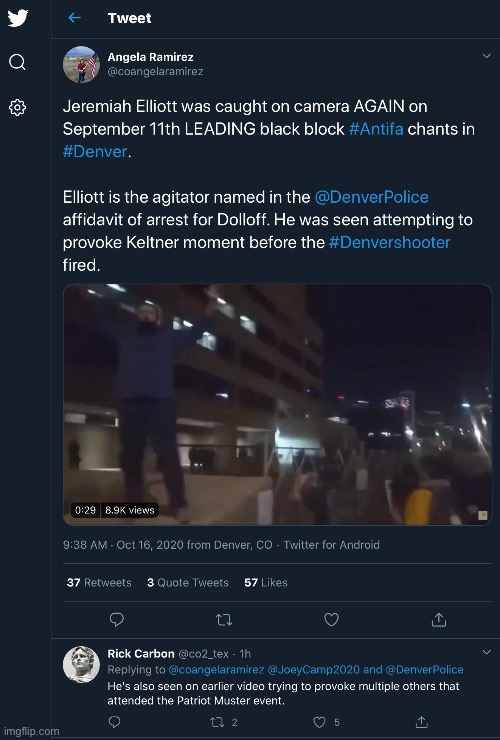
Task: Open the @DenverPolice mention link
Action: [x=372, y=197]
